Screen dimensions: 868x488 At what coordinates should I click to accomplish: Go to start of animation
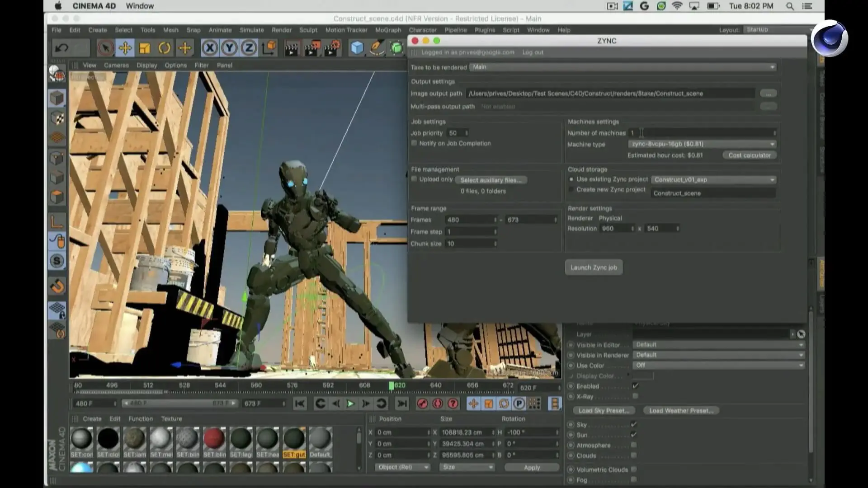(299, 404)
